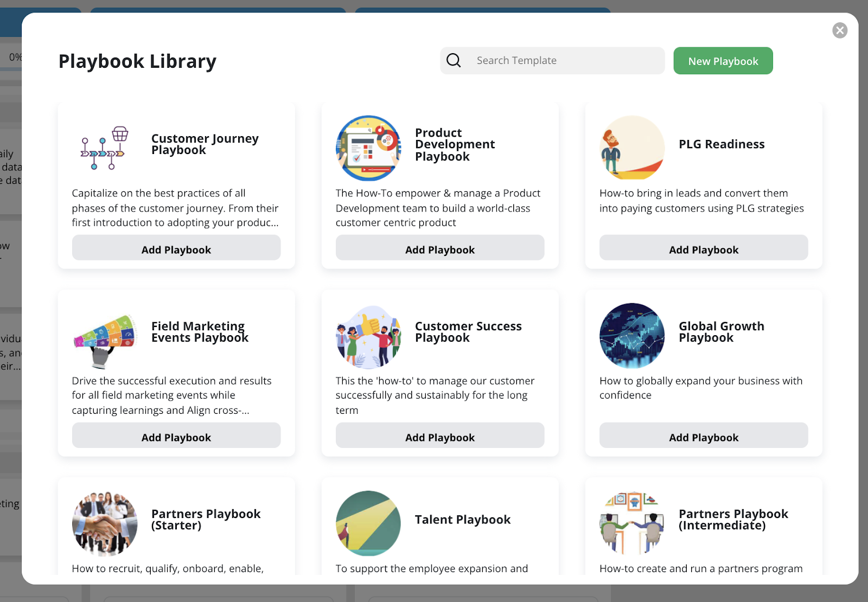
Task: Add the Global Growth Playbook
Action: 703,437
